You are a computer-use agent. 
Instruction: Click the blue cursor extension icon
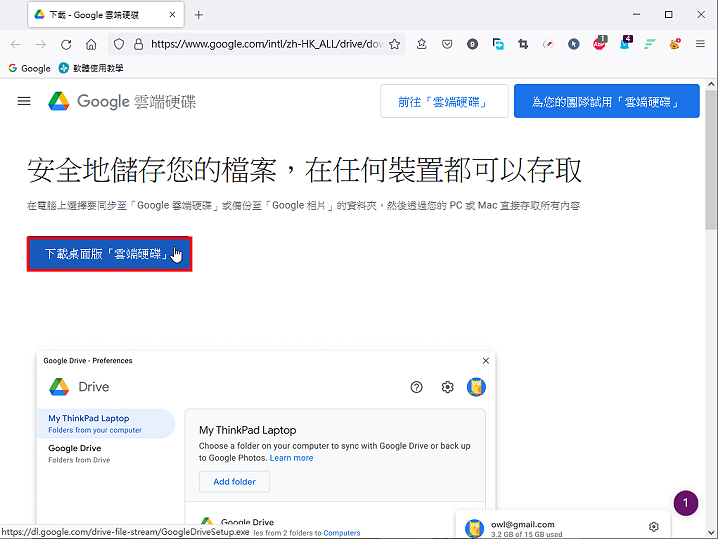point(573,44)
